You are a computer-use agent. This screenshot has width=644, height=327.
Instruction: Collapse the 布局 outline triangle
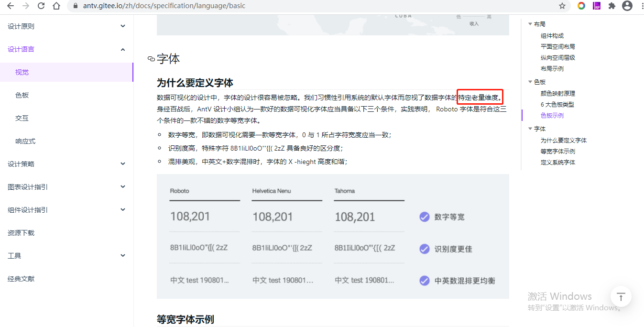point(530,24)
